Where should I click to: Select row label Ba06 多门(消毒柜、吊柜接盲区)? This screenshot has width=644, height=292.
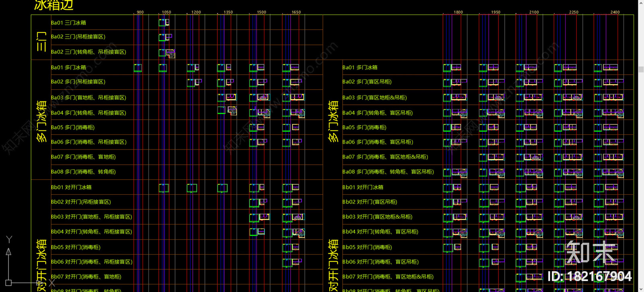click(89, 142)
